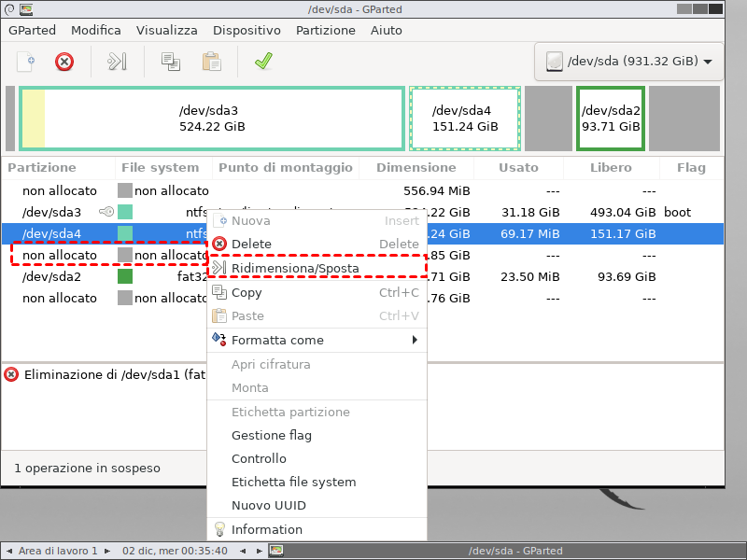Click the green fat32 color swatch of /dev/sda2
747x560 pixels.
click(125, 276)
